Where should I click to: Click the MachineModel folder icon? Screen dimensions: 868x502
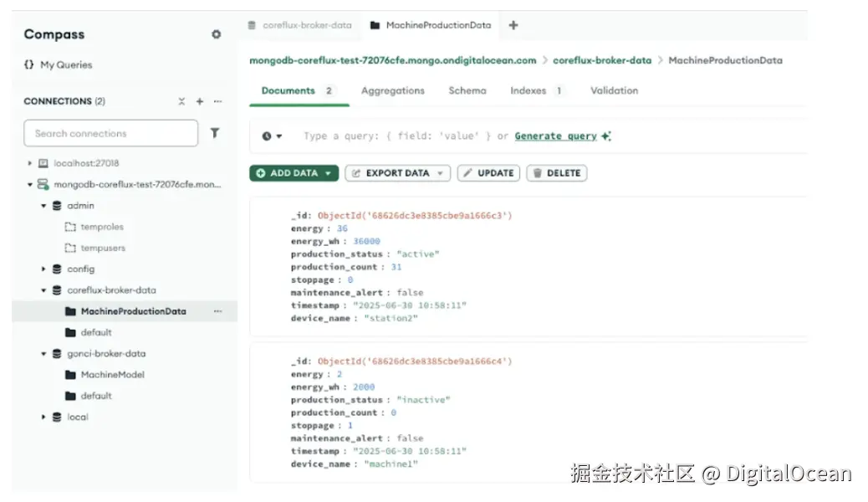(x=70, y=375)
